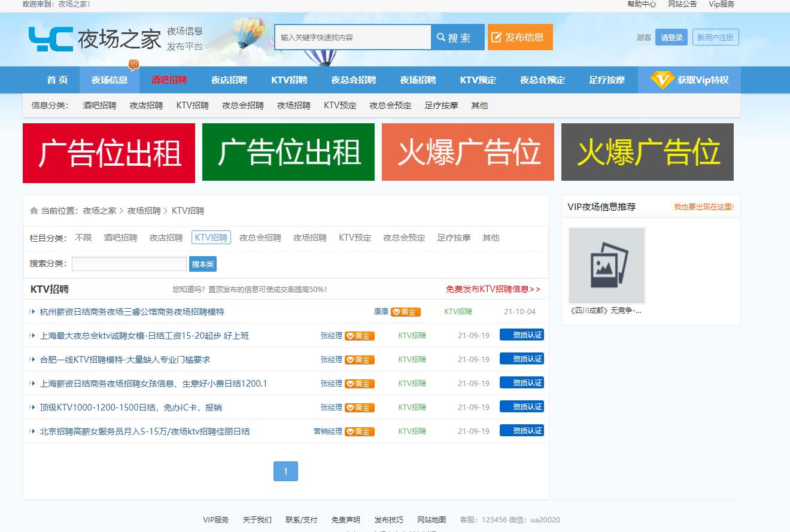Click the placeholder image in VIP recommendations
Image resolution: width=790 pixels, height=532 pixels.
[x=606, y=266]
